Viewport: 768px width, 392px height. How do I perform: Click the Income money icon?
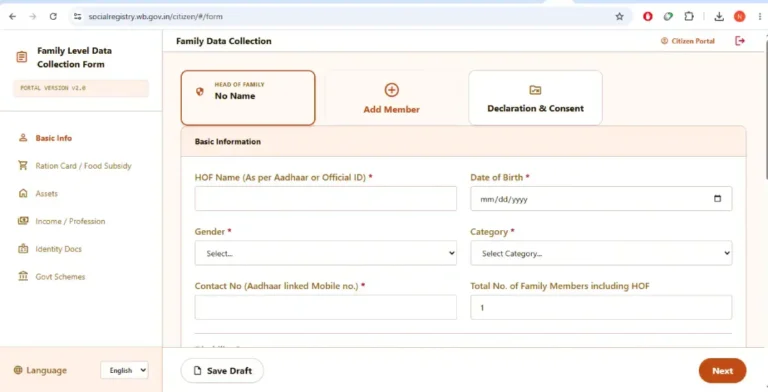[x=23, y=221]
